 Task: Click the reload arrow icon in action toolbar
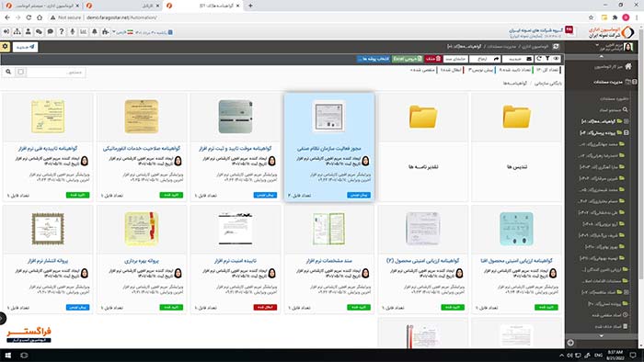[x=539, y=59]
